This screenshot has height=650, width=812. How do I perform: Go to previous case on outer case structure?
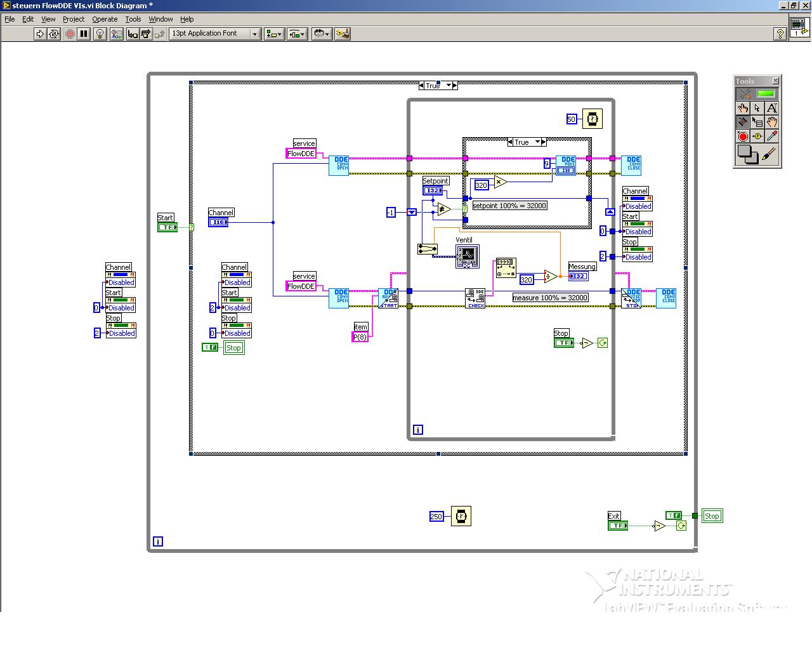(x=422, y=85)
